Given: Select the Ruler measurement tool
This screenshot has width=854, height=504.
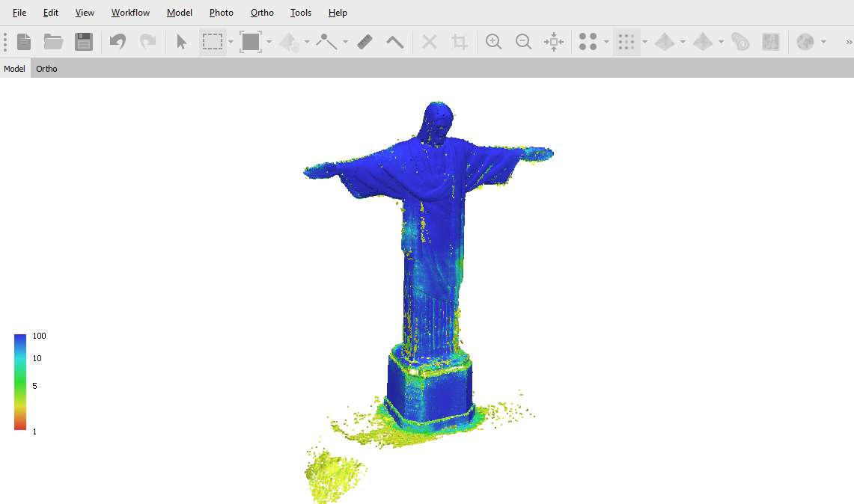Looking at the screenshot, I should [365, 42].
